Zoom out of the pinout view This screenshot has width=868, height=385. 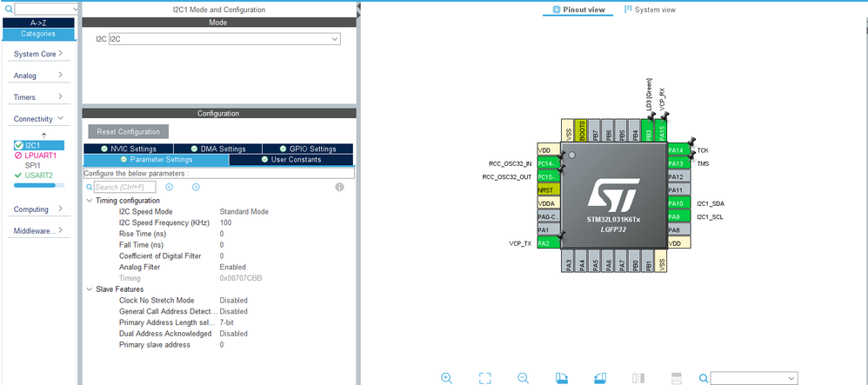point(523,378)
